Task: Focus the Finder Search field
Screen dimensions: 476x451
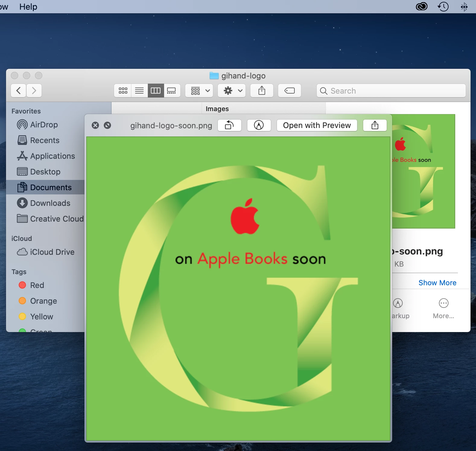Action: [391, 91]
